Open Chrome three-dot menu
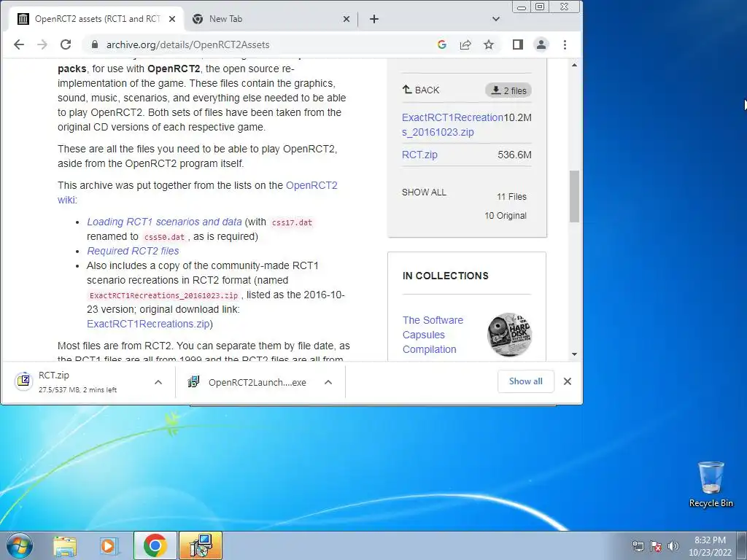747x560 pixels. 565,44
